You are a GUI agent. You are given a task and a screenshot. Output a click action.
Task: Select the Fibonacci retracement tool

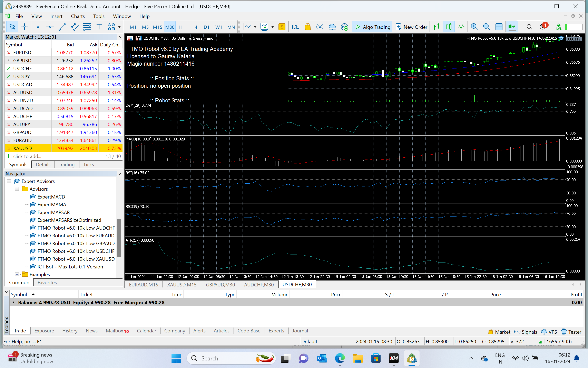(87, 27)
